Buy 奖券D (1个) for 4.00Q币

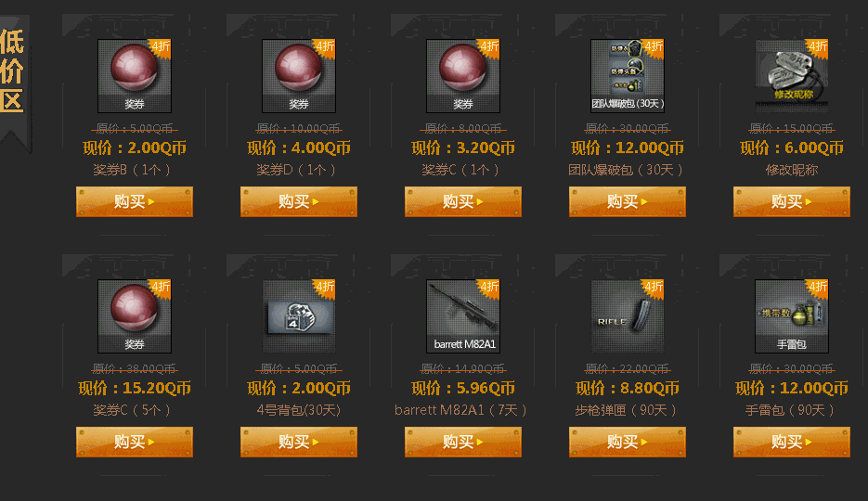[x=299, y=201]
